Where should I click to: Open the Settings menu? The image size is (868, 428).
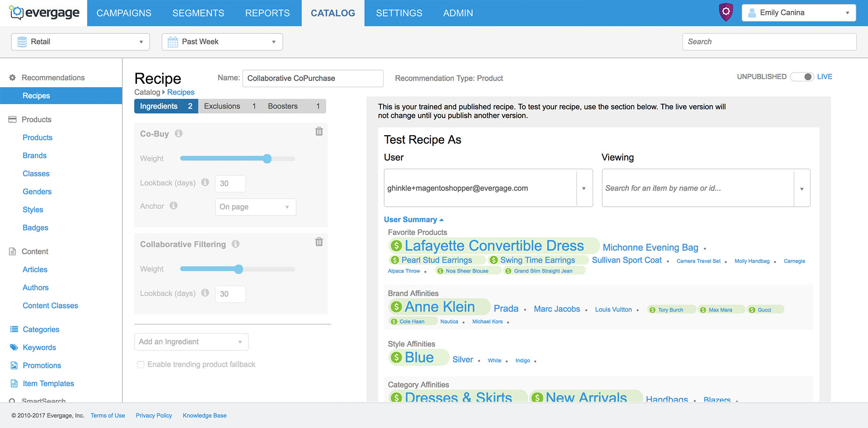click(399, 13)
